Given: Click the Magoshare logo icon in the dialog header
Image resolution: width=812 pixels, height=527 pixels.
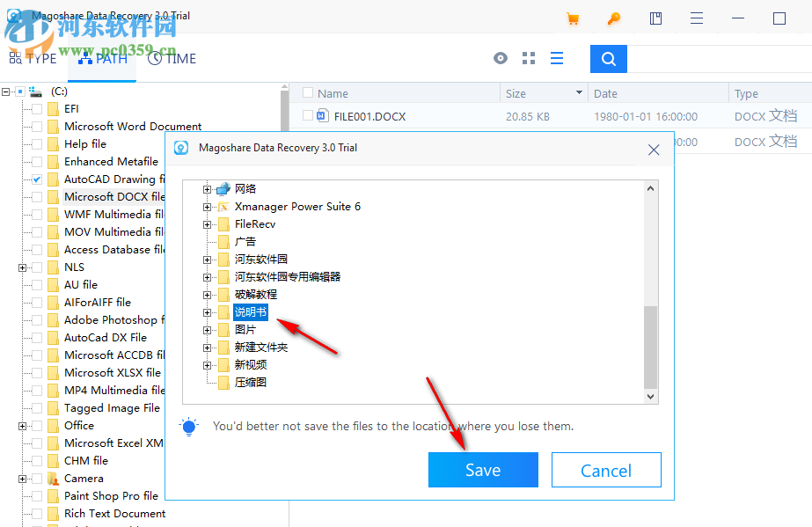Looking at the screenshot, I should (x=181, y=148).
